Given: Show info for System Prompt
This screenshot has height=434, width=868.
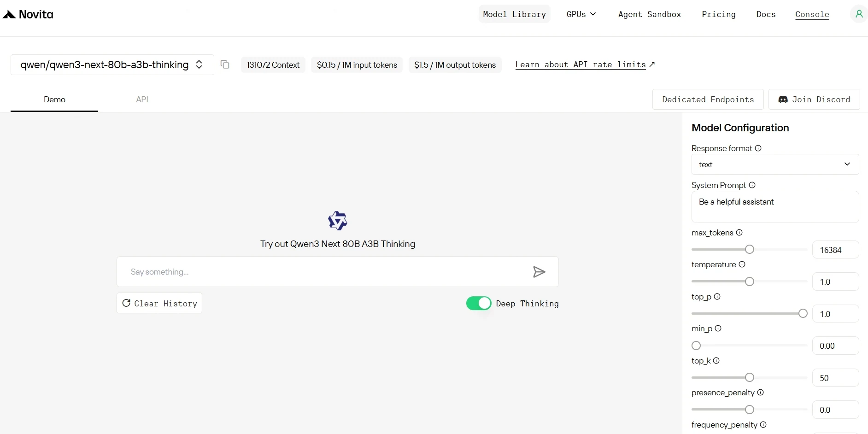Looking at the screenshot, I should [752, 185].
